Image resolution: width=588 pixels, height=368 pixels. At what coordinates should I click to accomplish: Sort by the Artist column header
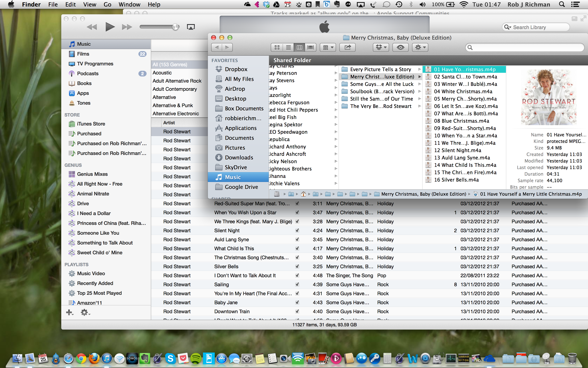[x=185, y=123]
